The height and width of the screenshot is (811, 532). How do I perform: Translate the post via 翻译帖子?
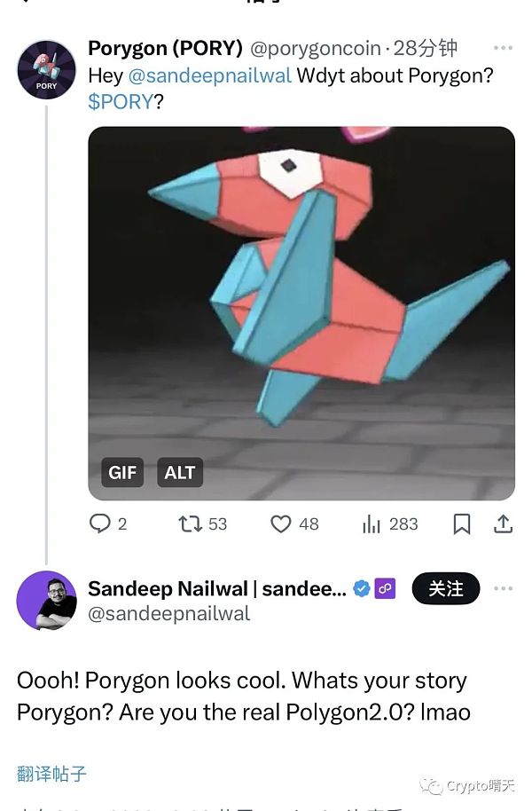pyautogui.click(x=51, y=773)
